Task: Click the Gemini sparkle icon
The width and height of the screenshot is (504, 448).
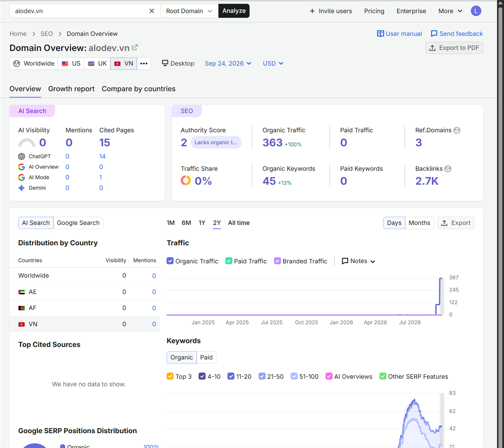Action: click(22, 188)
